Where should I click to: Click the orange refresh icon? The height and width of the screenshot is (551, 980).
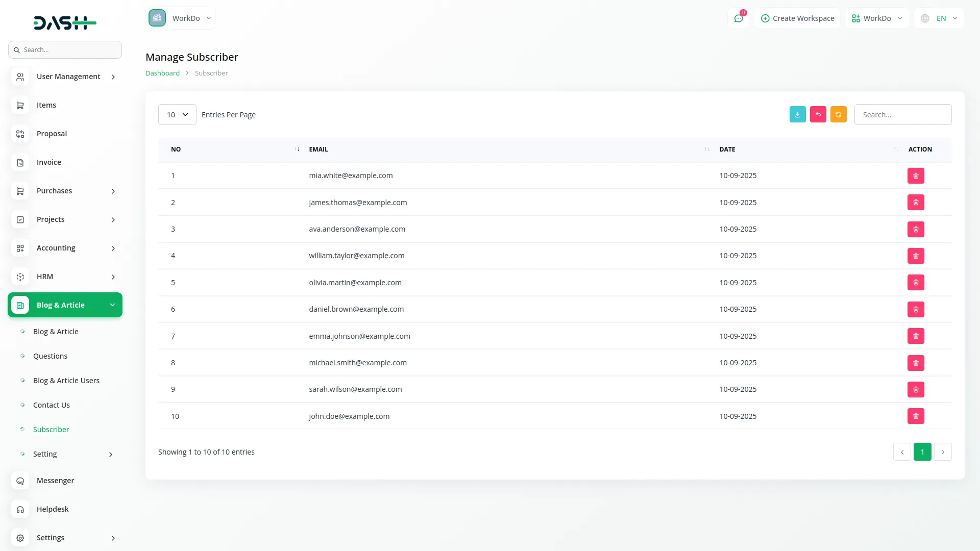click(x=838, y=114)
